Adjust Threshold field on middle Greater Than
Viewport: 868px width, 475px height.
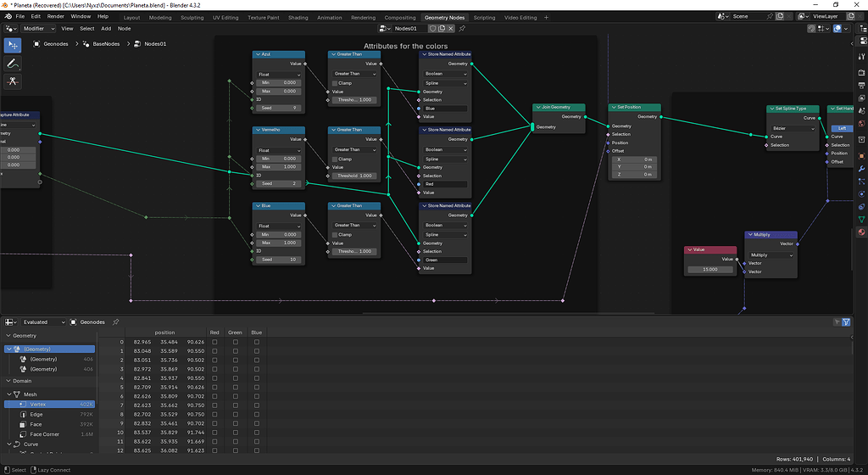pyautogui.click(x=354, y=176)
